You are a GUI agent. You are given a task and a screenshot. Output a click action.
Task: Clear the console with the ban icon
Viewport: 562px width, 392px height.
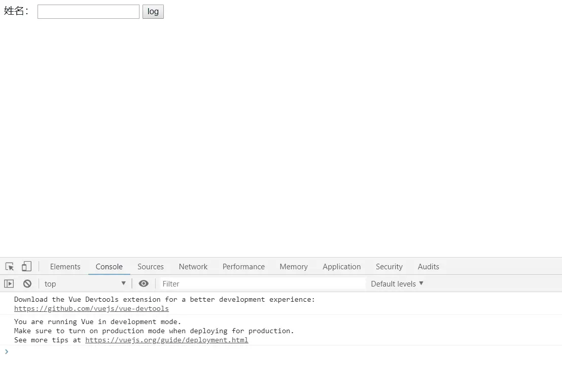pos(27,284)
